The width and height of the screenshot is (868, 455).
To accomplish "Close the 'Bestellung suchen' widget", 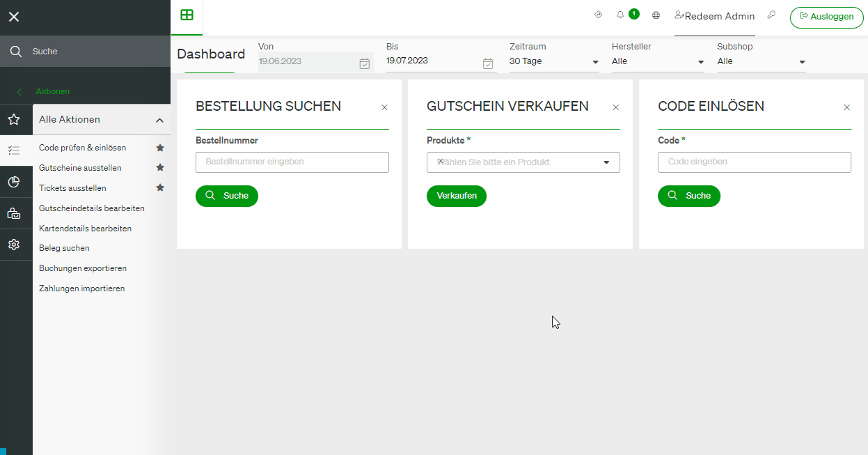I will pos(384,107).
